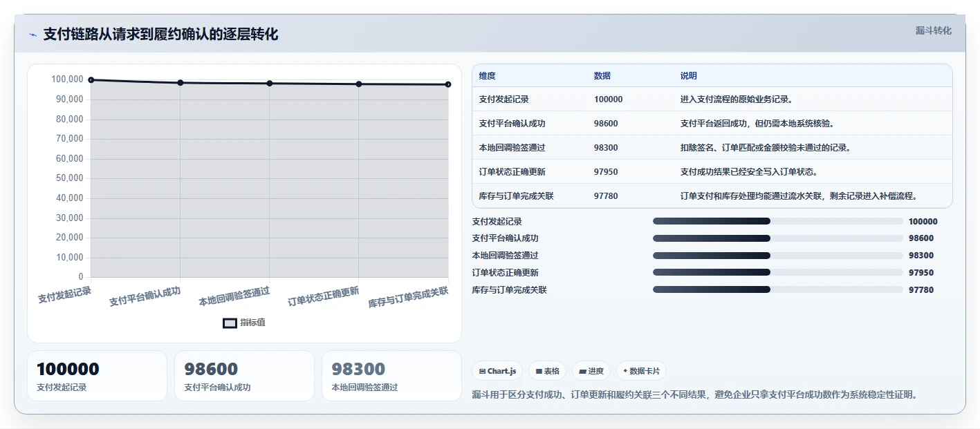Click the 数据 column header
This screenshot has height=429, width=980.
pos(602,76)
